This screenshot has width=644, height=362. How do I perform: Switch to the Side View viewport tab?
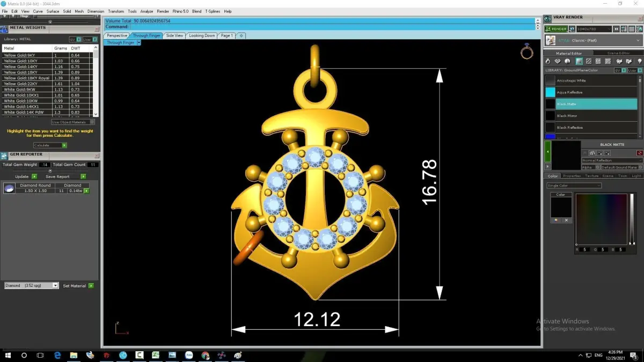point(174,35)
